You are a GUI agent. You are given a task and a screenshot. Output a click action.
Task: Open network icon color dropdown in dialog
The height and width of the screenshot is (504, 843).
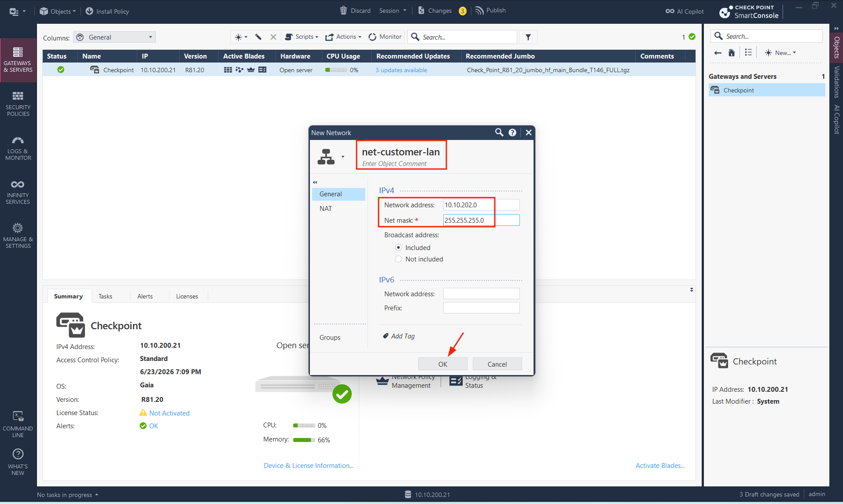[x=343, y=157]
